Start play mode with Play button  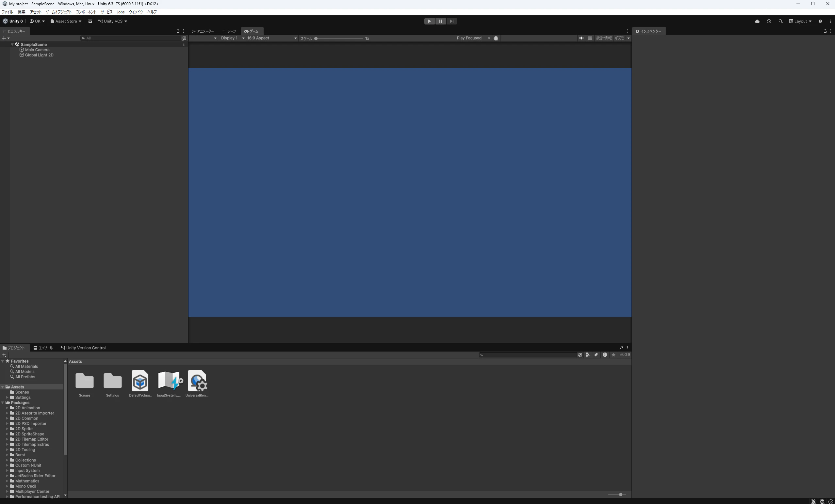pyautogui.click(x=429, y=21)
